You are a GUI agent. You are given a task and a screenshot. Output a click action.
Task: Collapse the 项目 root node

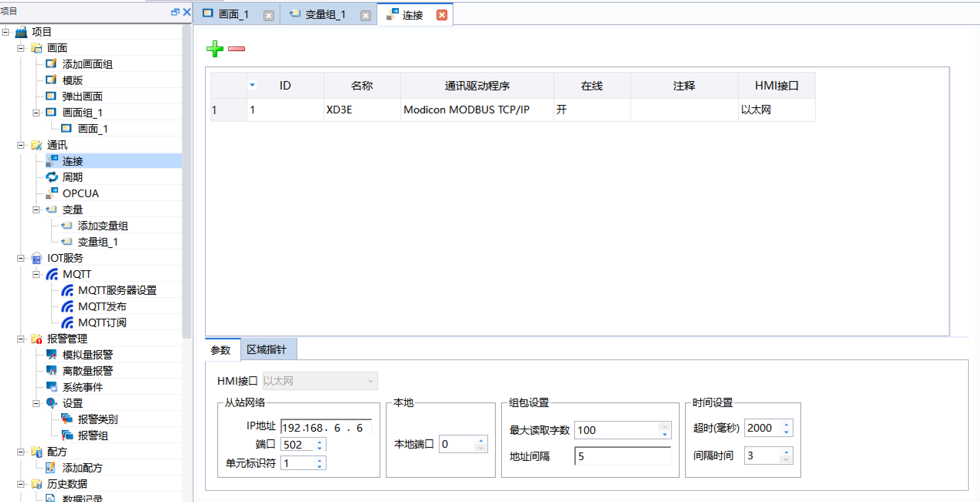[x=5, y=32]
